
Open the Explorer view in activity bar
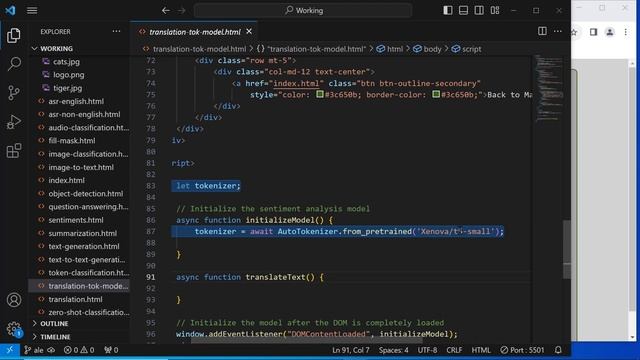click(13, 36)
